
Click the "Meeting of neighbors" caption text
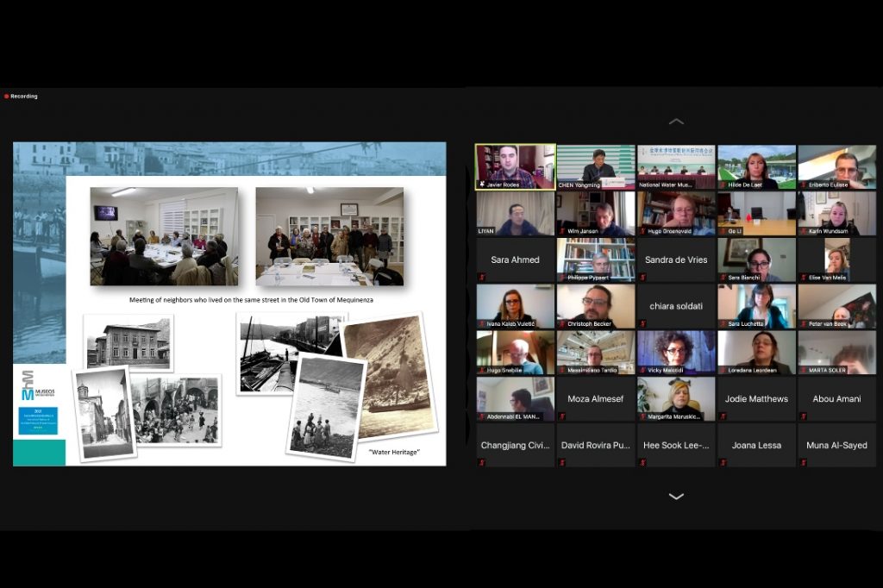[251, 300]
